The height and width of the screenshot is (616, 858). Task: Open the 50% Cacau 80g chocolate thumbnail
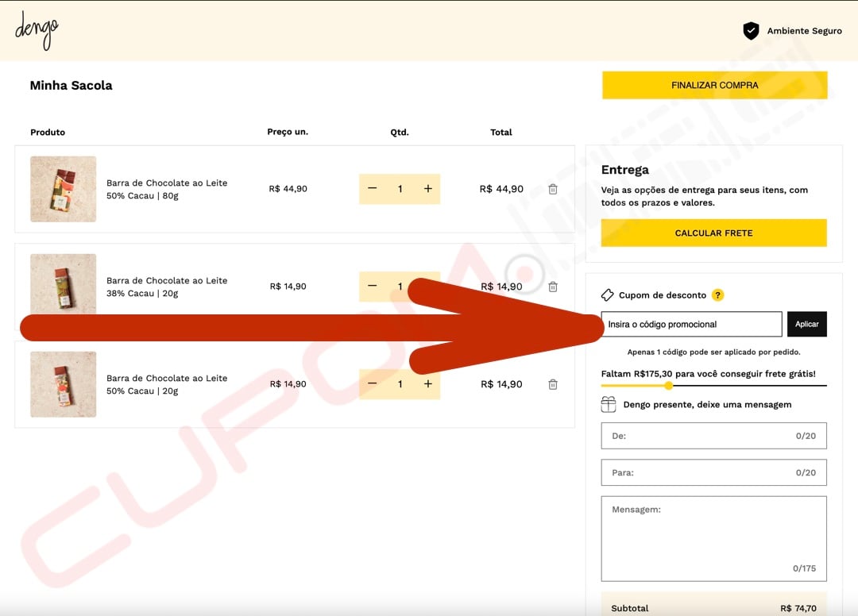(64, 189)
